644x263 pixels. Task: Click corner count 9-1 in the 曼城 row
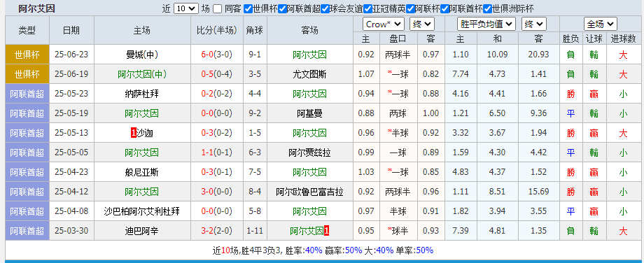(x=255, y=55)
